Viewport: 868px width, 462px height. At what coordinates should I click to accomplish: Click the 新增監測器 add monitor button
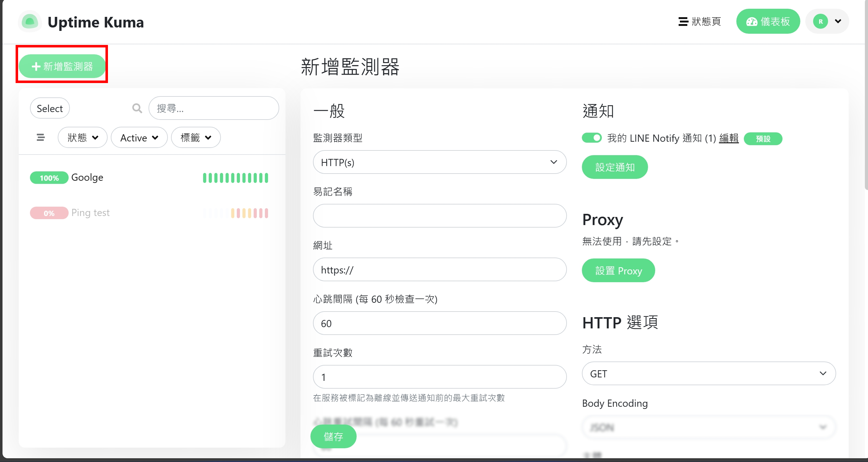[x=62, y=66]
